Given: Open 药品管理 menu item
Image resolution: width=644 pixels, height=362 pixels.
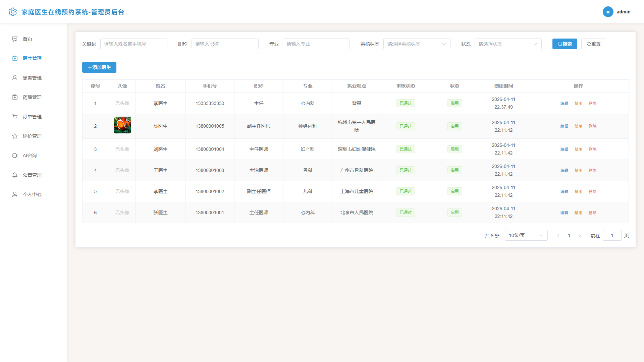Looking at the screenshot, I should pos(34,97).
